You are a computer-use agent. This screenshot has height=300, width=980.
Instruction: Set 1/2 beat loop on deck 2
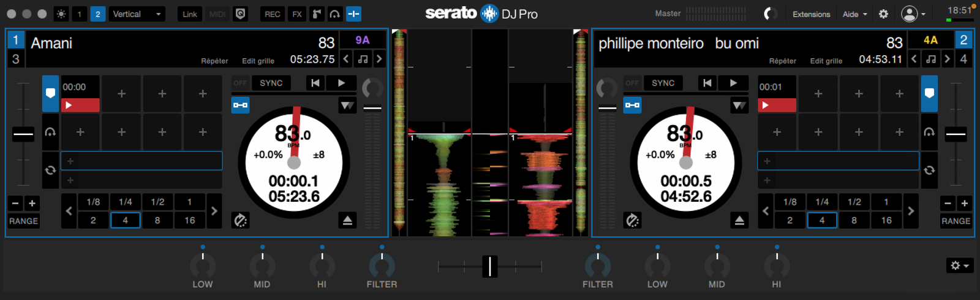(854, 202)
